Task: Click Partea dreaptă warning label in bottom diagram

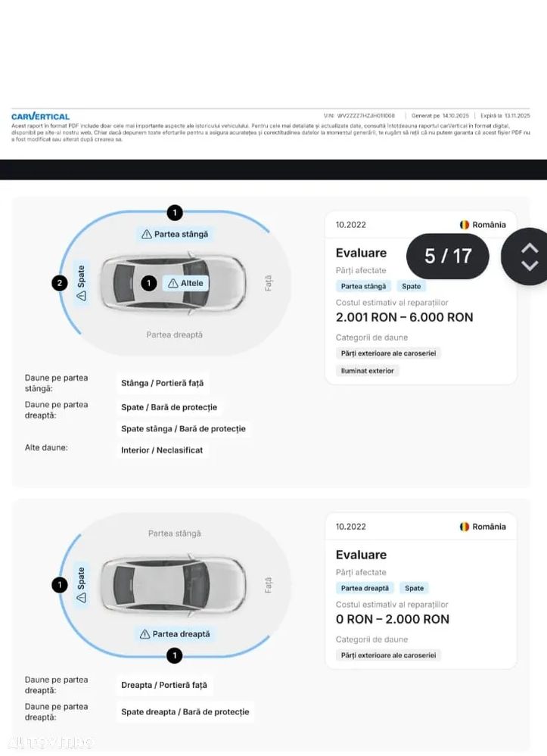Action: point(174,633)
